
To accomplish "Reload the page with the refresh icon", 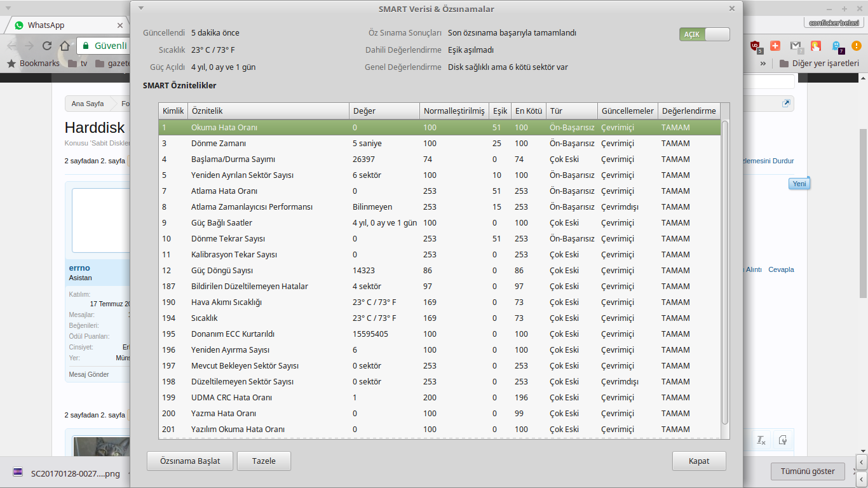I will pyautogui.click(x=46, y=46).
